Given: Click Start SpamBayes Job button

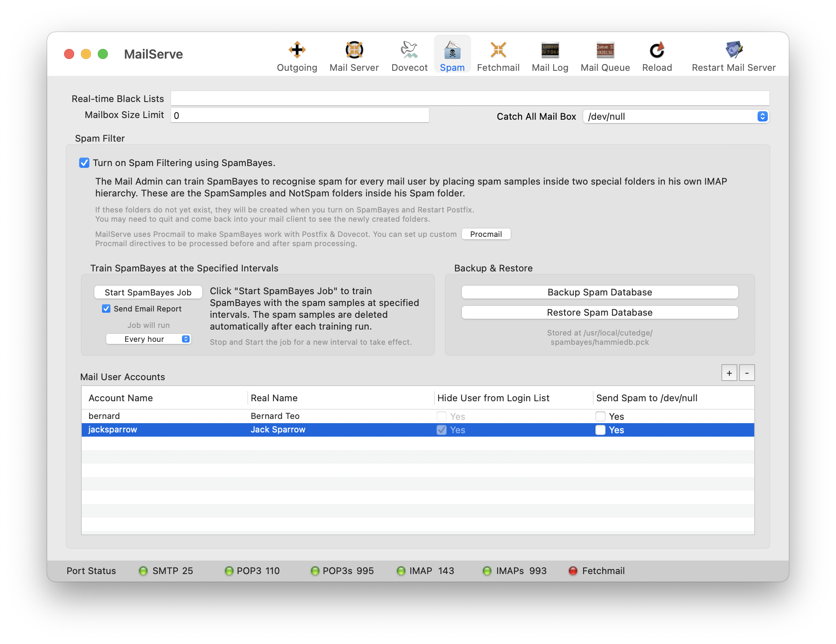Looking at the screenshot, I should [148, 292].
